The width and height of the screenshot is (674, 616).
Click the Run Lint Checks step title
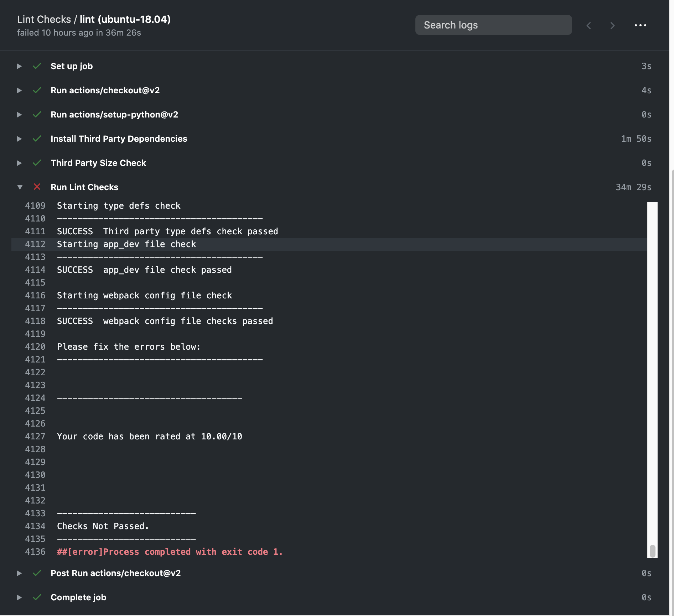(x=84, y=187)
